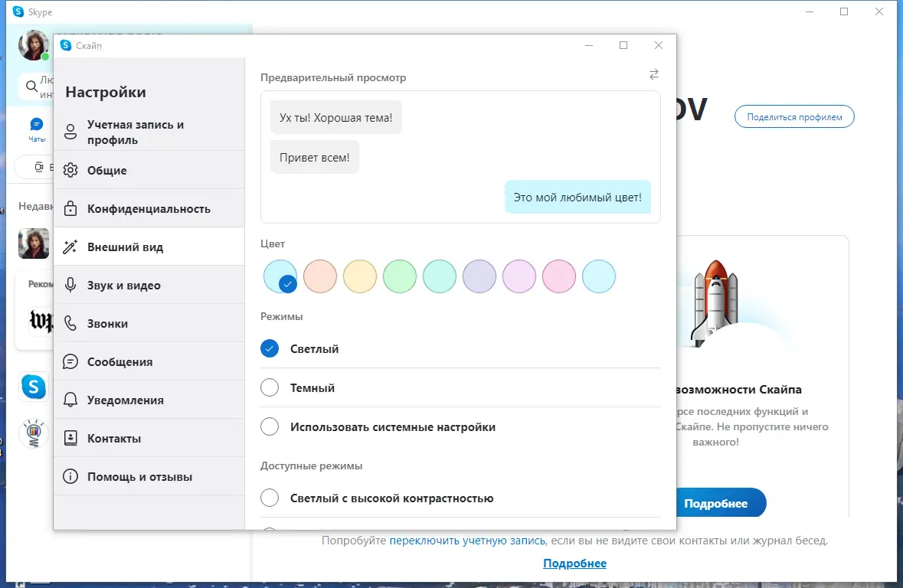Select the mint teal color swatch
The height and width of the screenshot is (588, 903).
440,276
